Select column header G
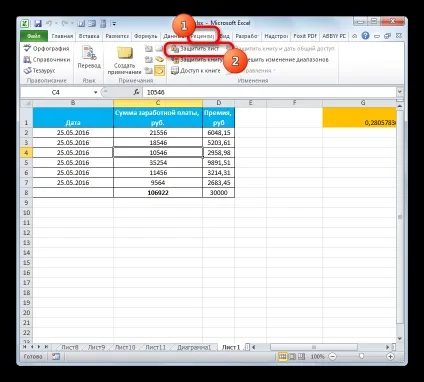This screenshot has height=382, width=424. tap(359, 103)
